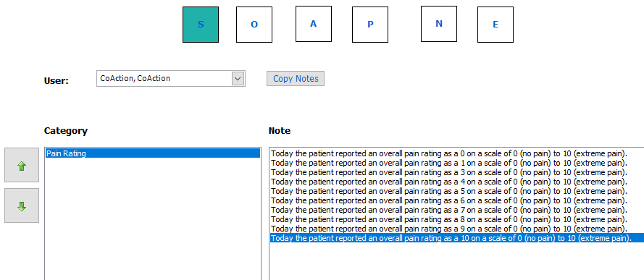The width and height of the screenshot is (644, 280).
Task: Choose the pain rating 1 note
Action: (449, 163)
